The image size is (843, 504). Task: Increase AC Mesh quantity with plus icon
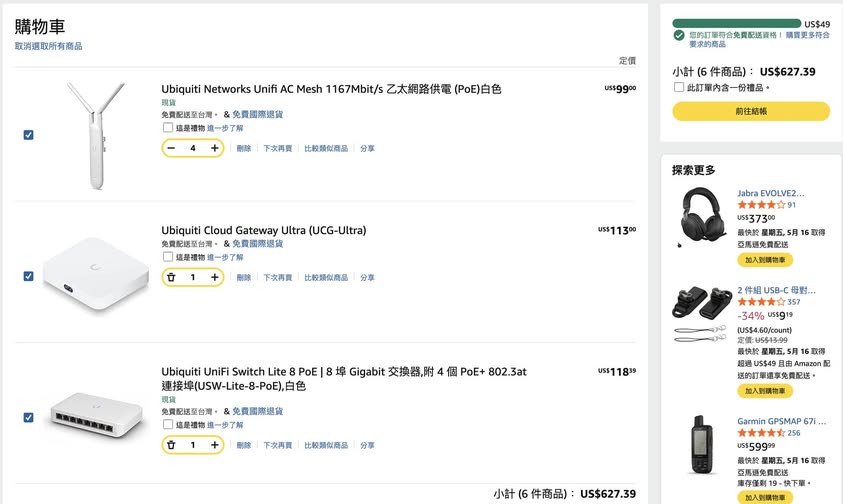pos(214,148)
